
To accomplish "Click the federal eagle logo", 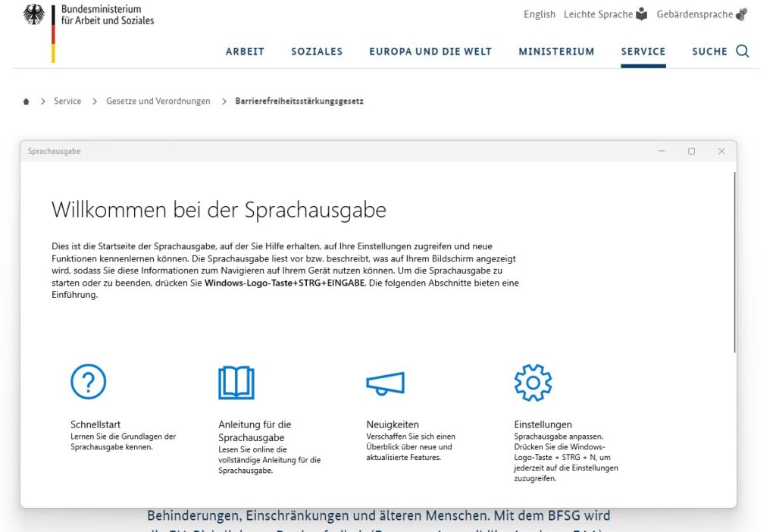I will [x=34, y=15].
